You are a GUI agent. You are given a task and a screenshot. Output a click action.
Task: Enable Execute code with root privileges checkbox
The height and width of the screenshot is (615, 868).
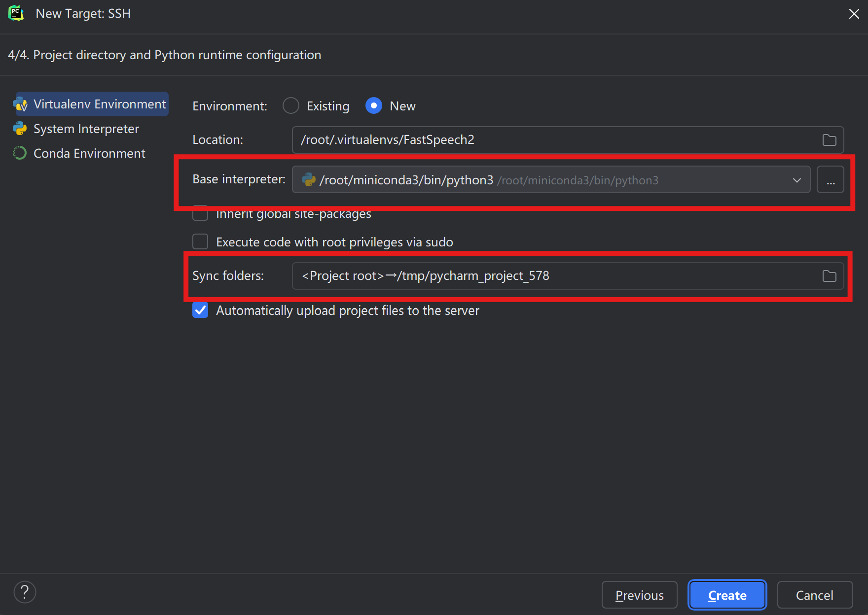(200, 242)
